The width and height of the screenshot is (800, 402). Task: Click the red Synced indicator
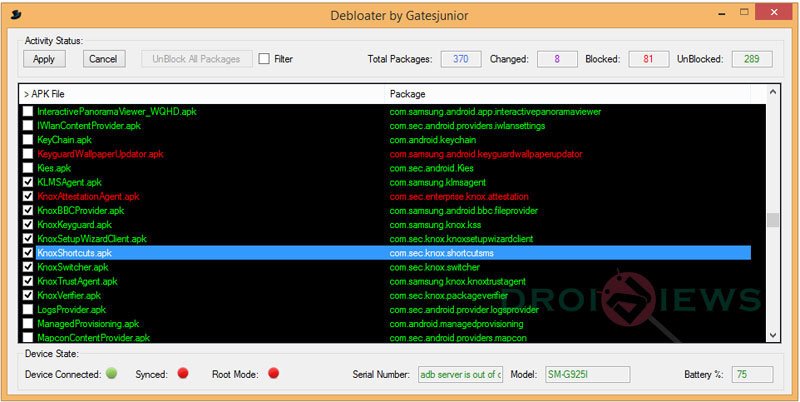[183, 373]
